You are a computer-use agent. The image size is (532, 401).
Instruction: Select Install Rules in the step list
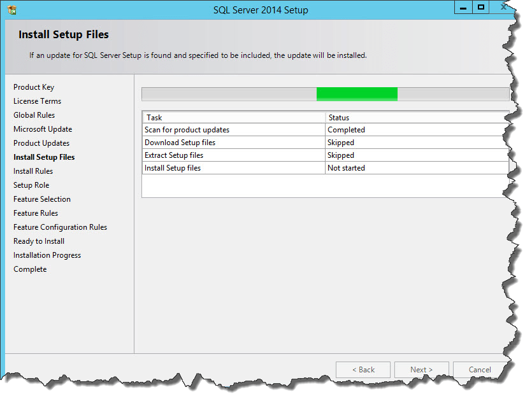click(33, 171)
